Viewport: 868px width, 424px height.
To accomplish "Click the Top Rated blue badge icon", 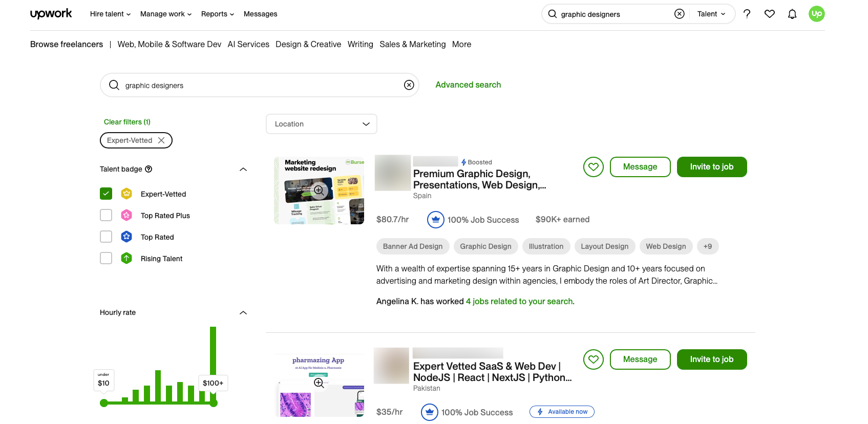I will coord(126,237).
